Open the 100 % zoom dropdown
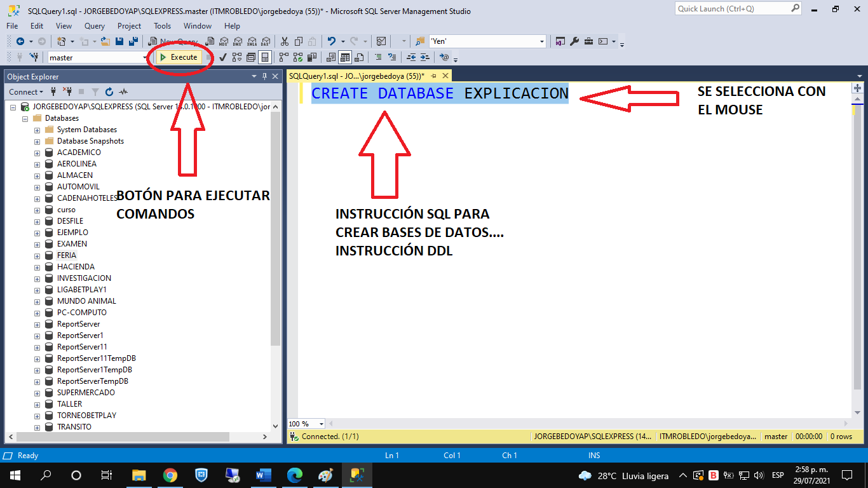Screen dimensions: 868x488 click(321, 424)
